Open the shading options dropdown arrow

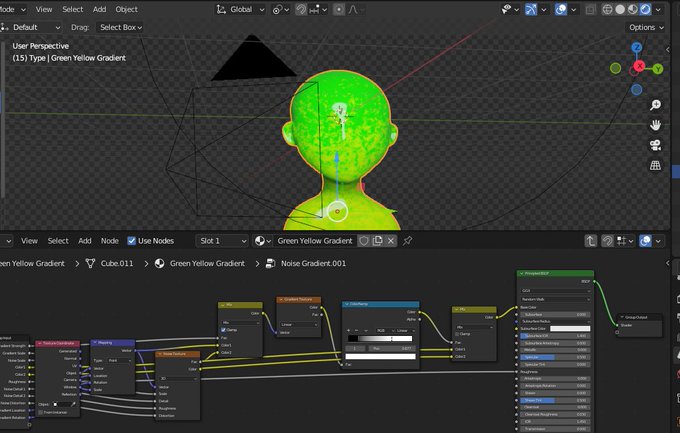click(658, 10)
